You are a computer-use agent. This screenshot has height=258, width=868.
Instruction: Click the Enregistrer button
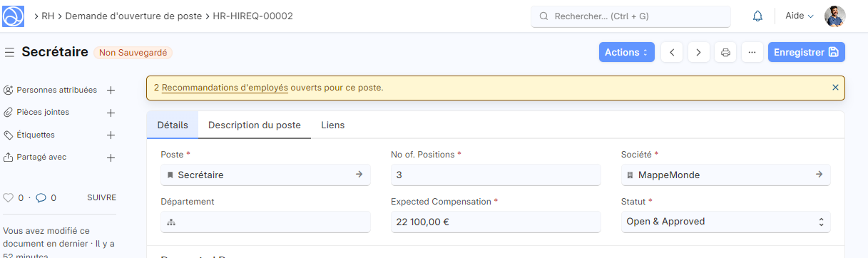[806, 52]
